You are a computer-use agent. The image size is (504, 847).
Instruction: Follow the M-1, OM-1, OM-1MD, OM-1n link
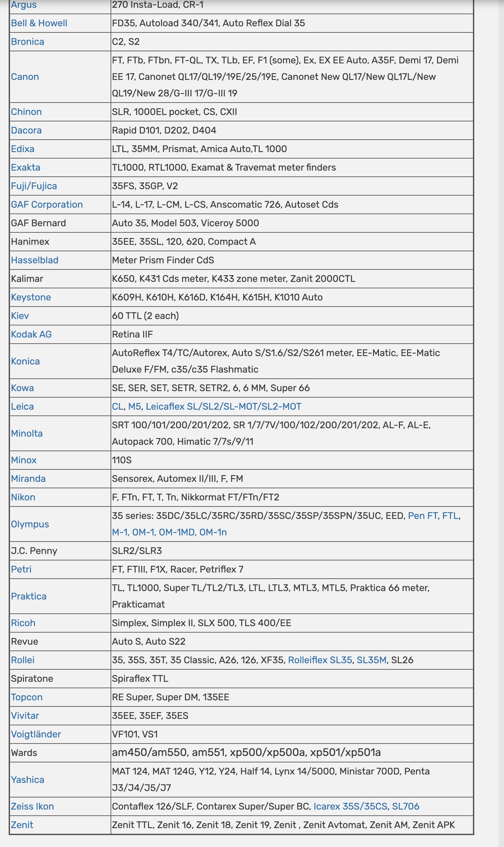pos(169,532)
